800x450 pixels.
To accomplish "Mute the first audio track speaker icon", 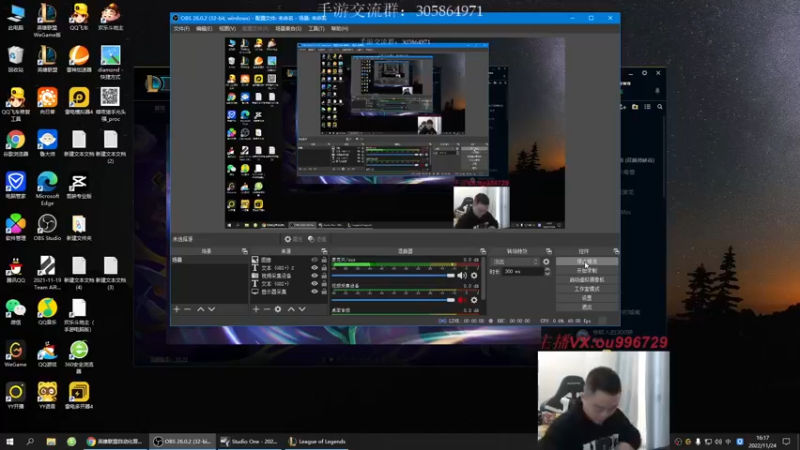I will (462, 275).
